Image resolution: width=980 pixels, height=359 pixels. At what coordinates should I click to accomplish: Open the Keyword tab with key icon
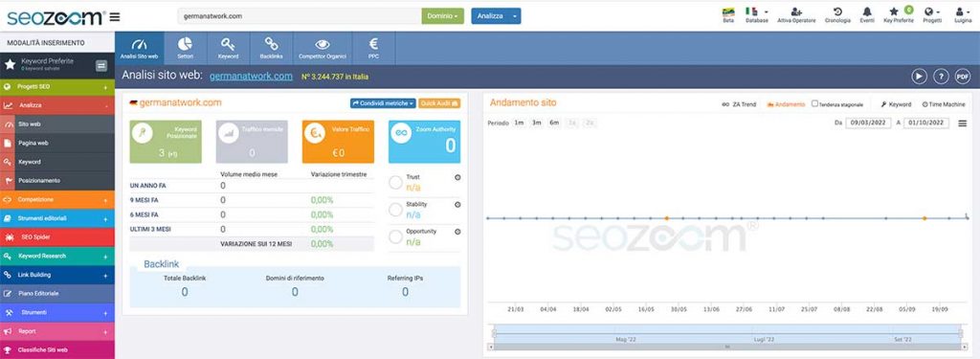pyautogui.click(x=228, y=49)
